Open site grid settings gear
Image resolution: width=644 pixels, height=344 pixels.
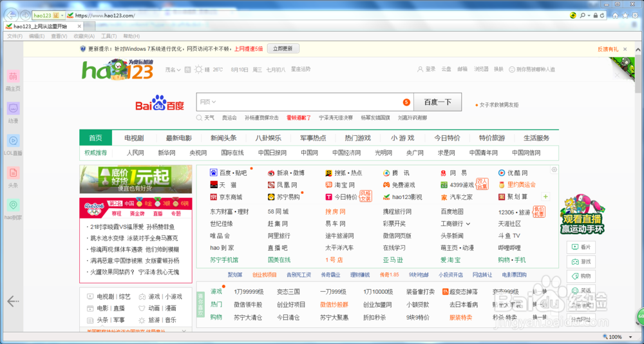coord(554,169)
